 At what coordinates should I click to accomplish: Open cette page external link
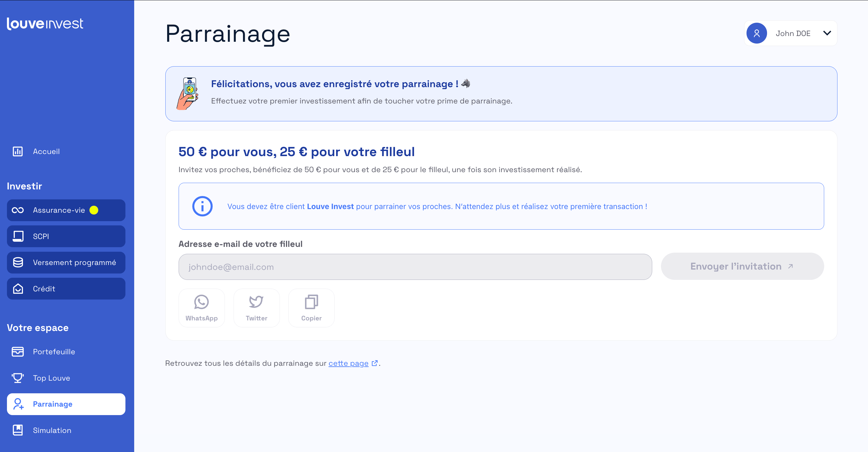[348, 363]
